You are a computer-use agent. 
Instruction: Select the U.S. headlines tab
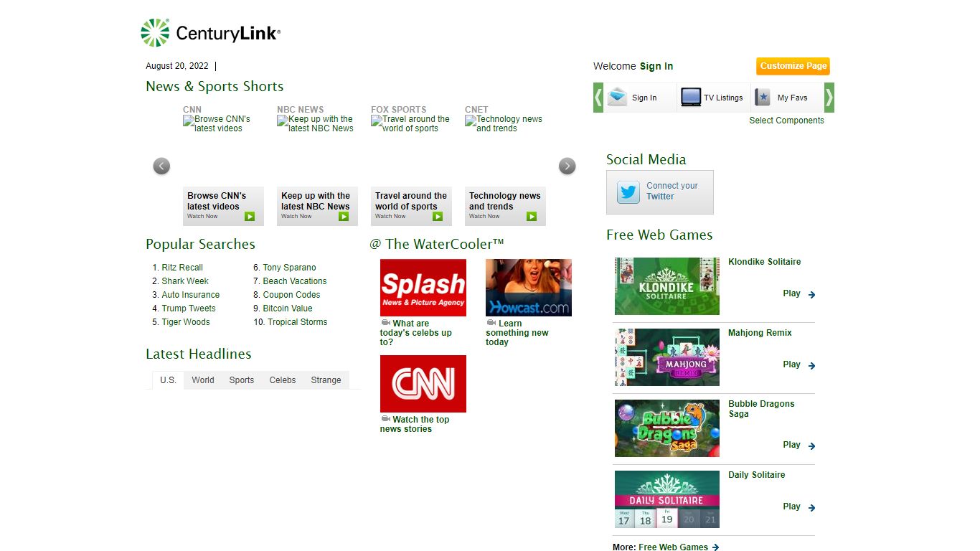(x=168, y=380)
